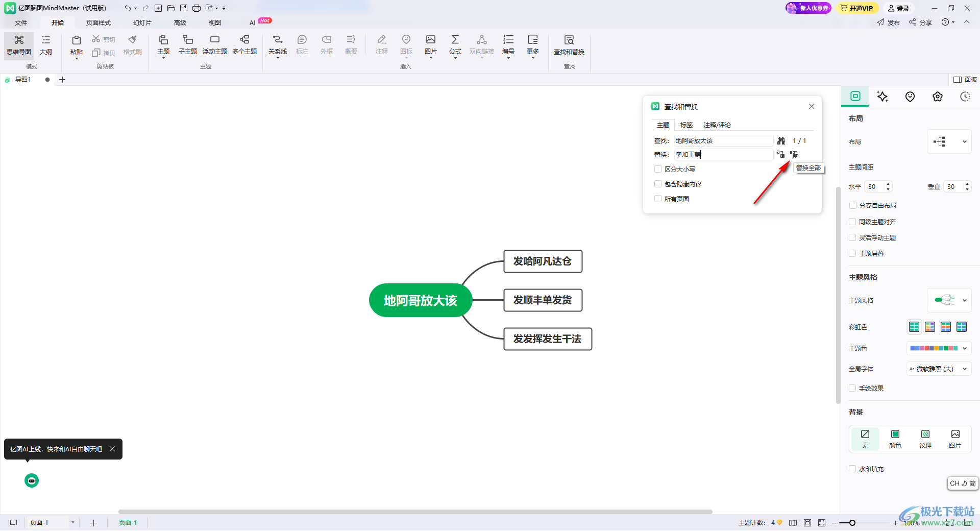Toggle the Panel (面板) button
This screenshot has width=980, height=531.
(x=965, y=80)
